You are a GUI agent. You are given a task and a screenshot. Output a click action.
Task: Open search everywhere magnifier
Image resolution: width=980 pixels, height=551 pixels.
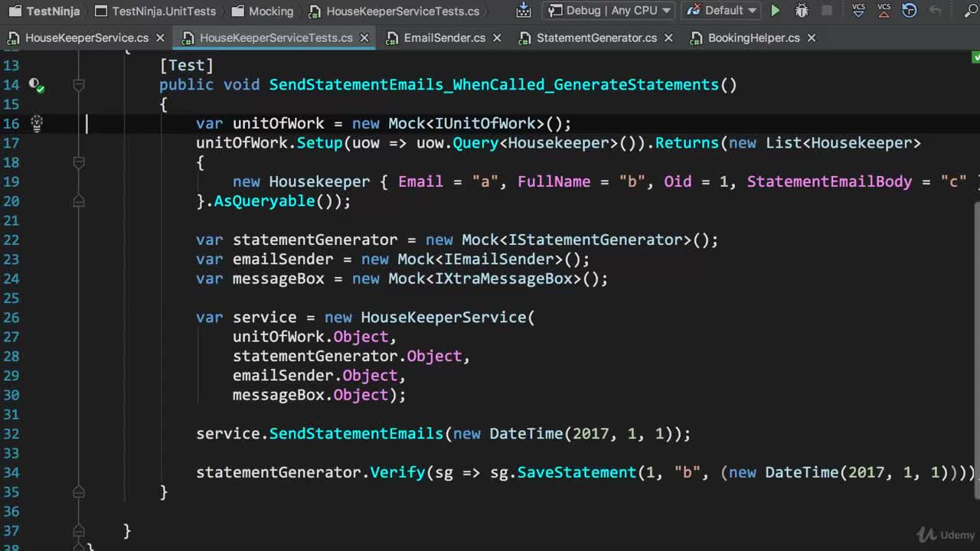[x=972, y=11]
